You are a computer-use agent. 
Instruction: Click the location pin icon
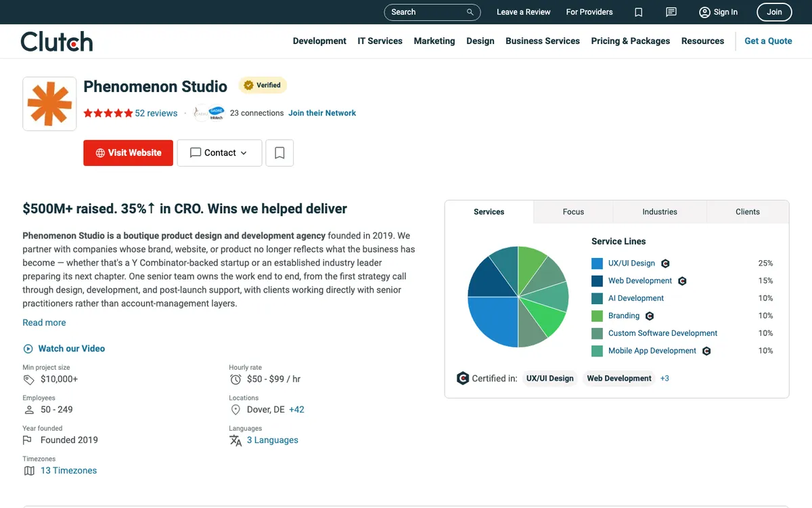(235, 410)
